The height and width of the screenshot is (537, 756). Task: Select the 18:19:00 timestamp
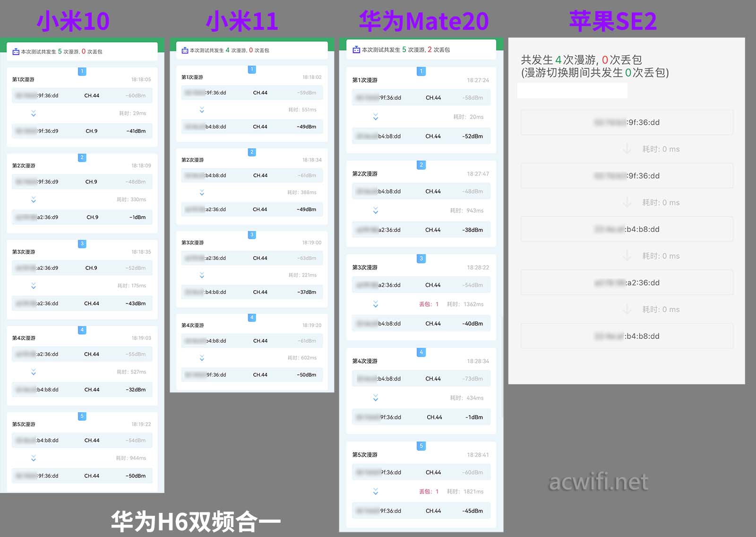point(312,243)
